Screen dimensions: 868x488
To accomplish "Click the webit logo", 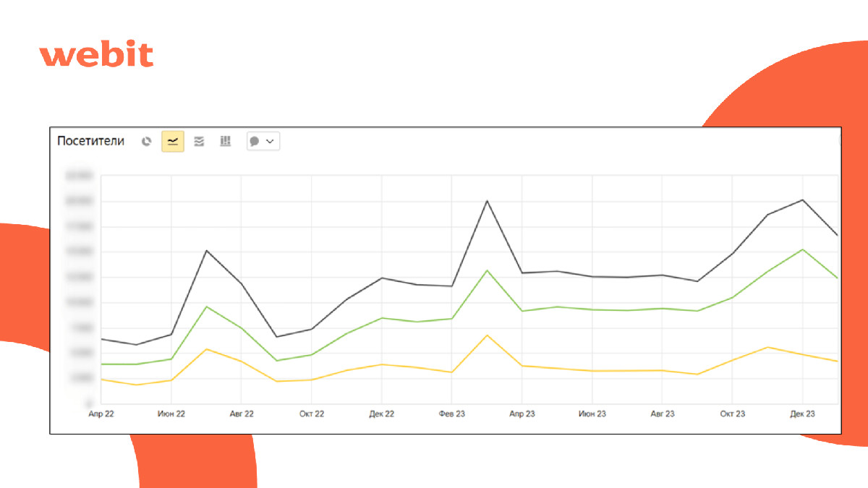I will pos(96,55).
